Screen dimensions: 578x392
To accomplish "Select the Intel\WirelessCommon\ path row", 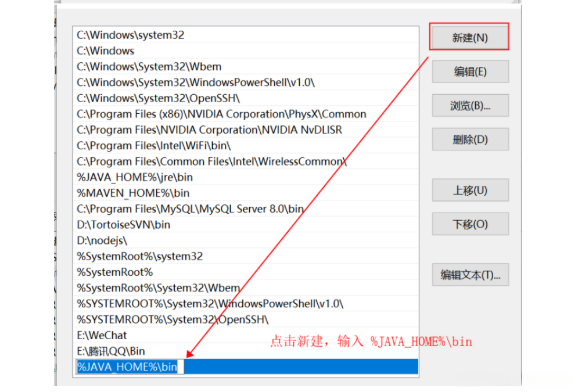I will pos(246,161).
